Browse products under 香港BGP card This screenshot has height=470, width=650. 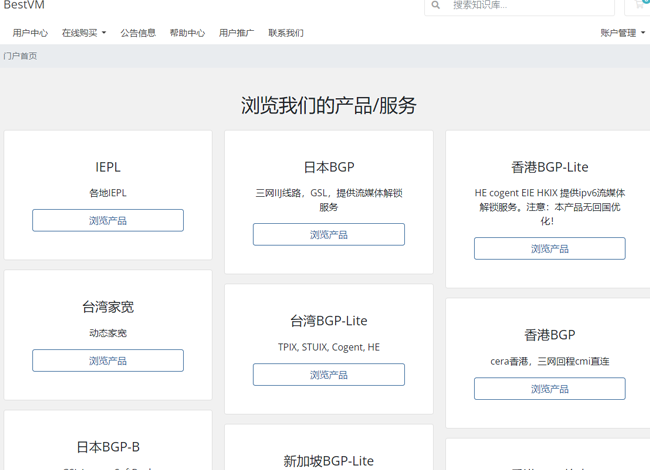click(549, 388)
